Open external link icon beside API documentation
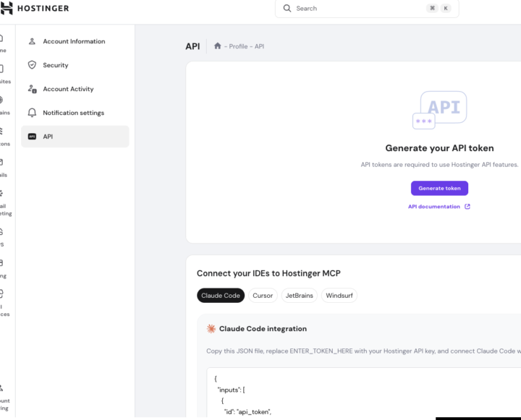 467,207
